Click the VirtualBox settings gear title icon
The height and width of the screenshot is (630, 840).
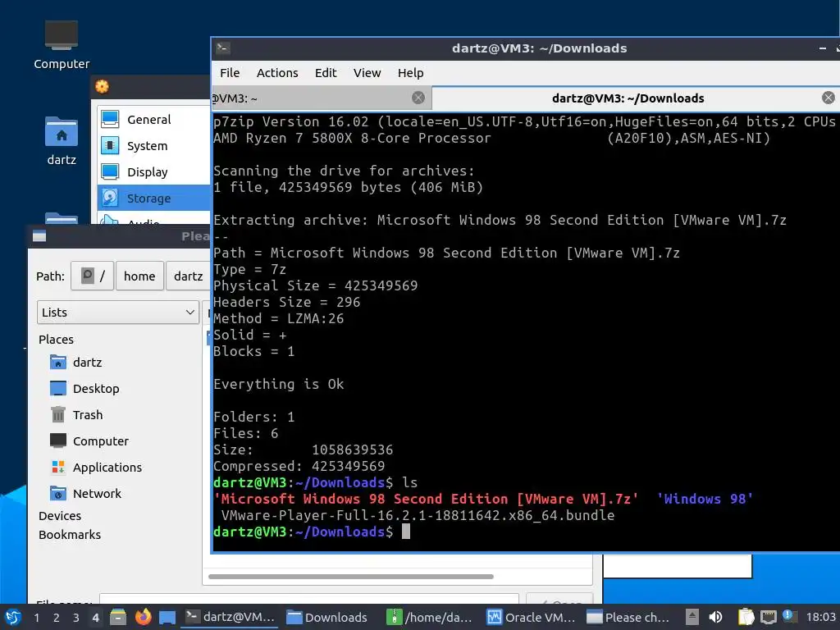(x=102, y=86)
